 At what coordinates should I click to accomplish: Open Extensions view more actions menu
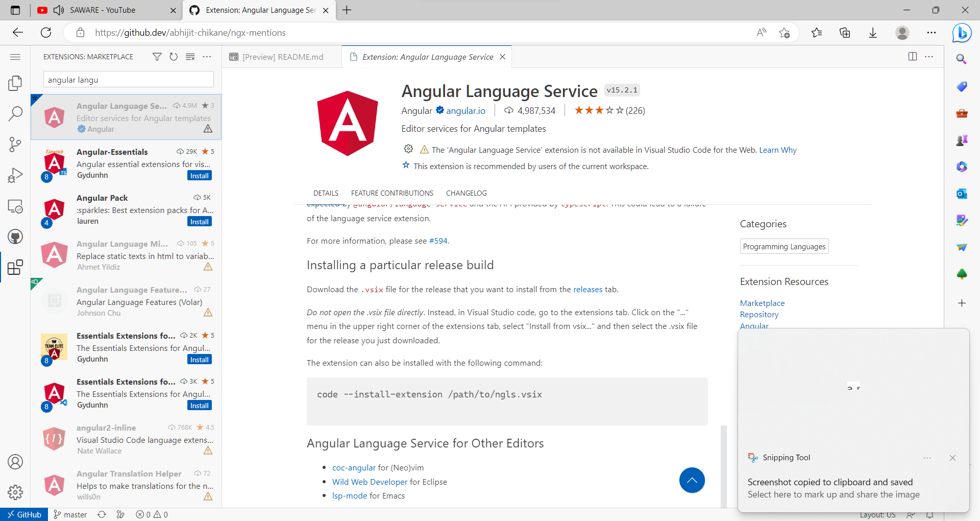point(207,57)
